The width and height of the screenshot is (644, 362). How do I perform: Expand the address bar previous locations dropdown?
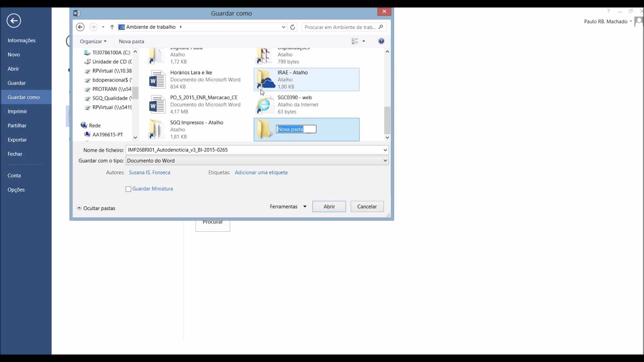(x=284, y=27)
